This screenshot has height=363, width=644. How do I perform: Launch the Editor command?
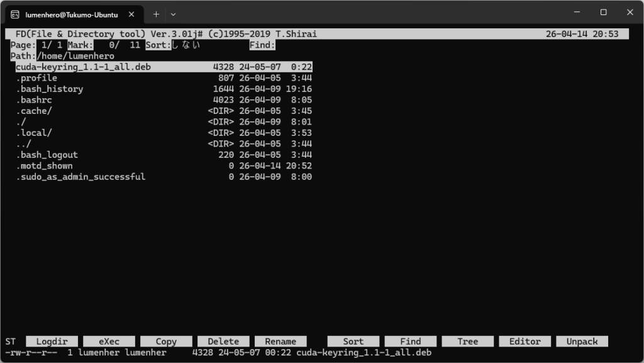coord(525,342)
